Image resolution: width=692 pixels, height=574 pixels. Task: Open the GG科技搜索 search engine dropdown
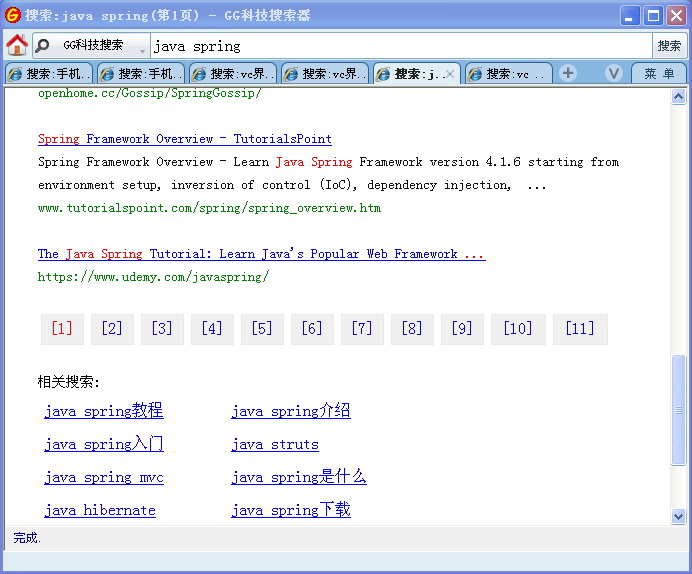pyautogui.click(x=142, y=47)
